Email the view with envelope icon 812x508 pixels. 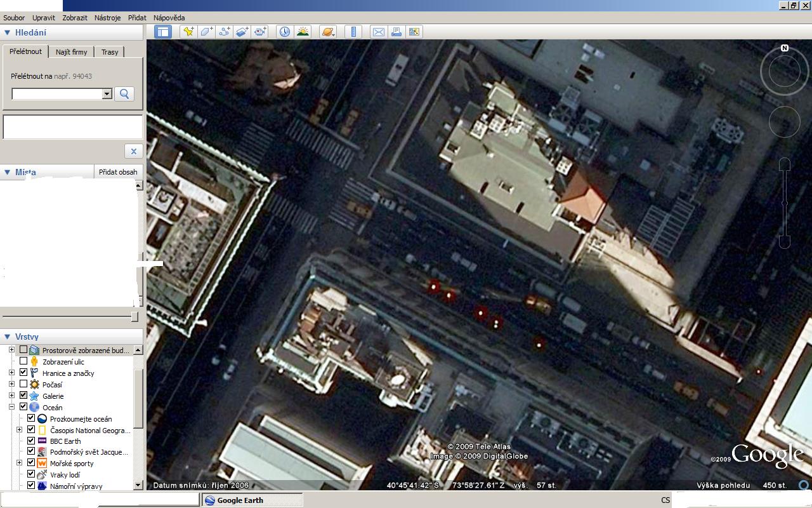pyautogui.click(x=379, y=32)
